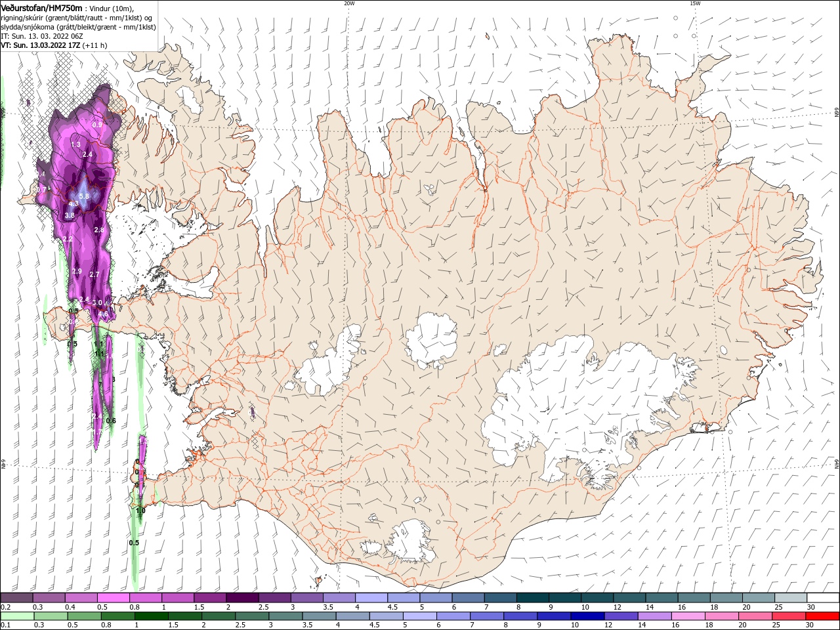Screen dimensions: 840x630
Task: Select lower legend swatch between 20 and 25
Action: 755,616
